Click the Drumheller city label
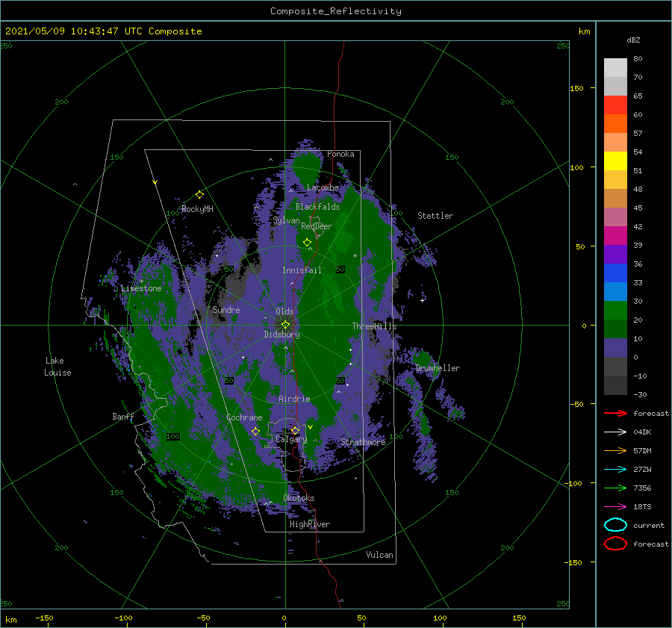 tap(438, 368)
